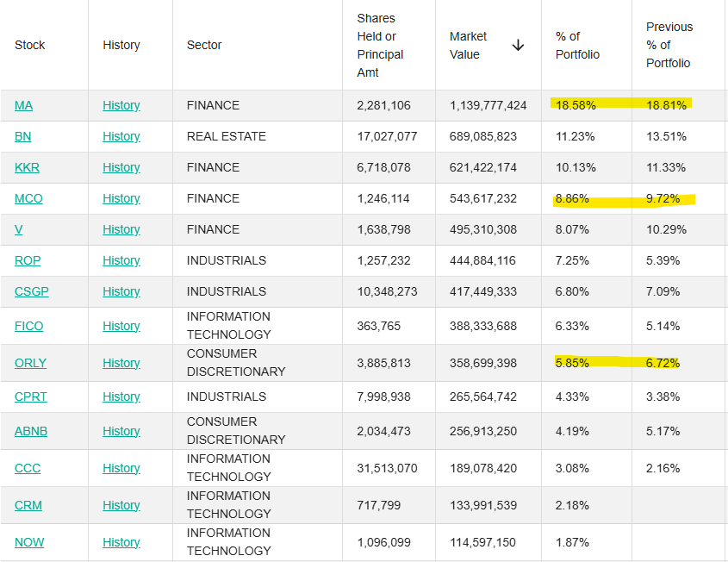Open the V stock ticker link
Viewport: 728px width, 562px height.
tap(19, 229)
